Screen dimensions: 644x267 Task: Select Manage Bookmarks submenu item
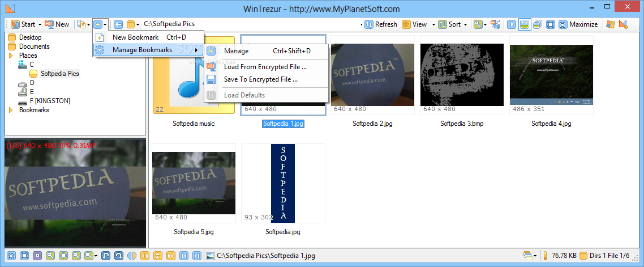click(x=148, y=50)
